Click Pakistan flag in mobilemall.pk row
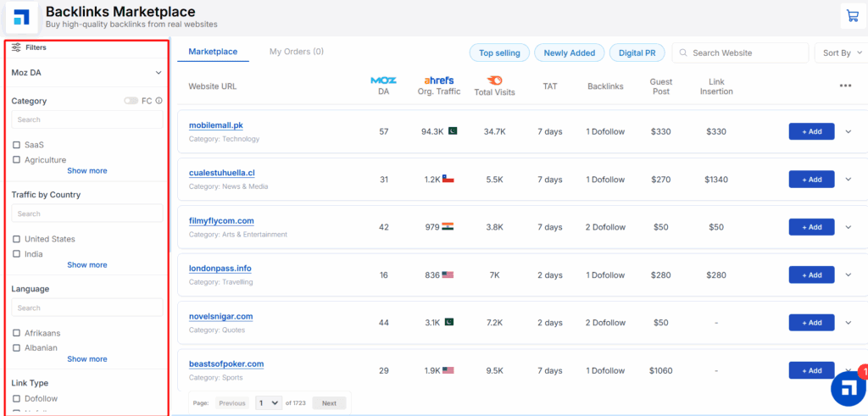868x416 pixels. tap(452, 131)
